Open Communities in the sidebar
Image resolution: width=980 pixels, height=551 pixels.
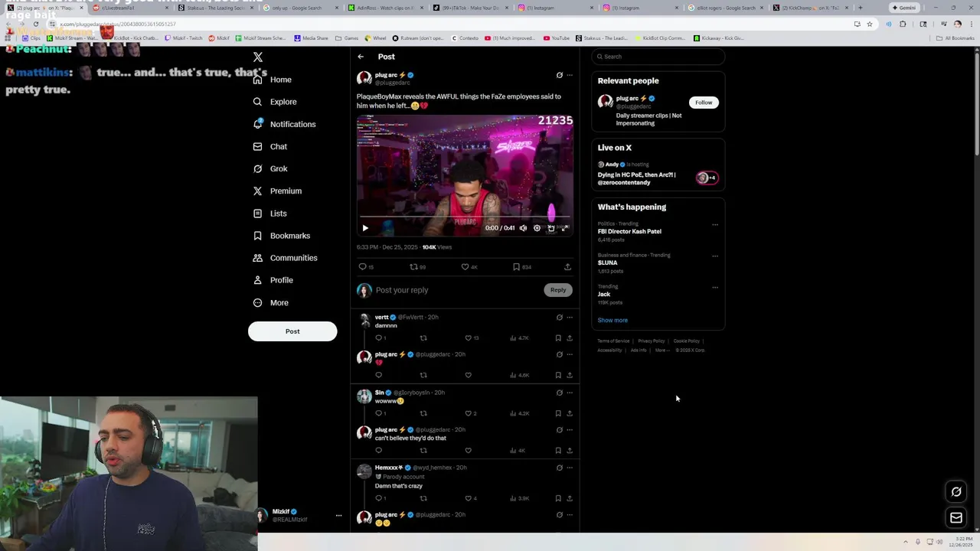[x=285, y=258]
